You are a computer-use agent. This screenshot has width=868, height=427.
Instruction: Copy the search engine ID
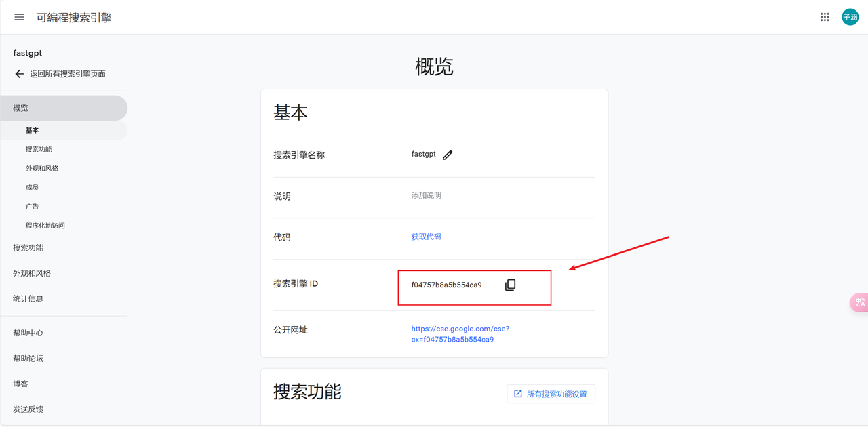[510, 285]
